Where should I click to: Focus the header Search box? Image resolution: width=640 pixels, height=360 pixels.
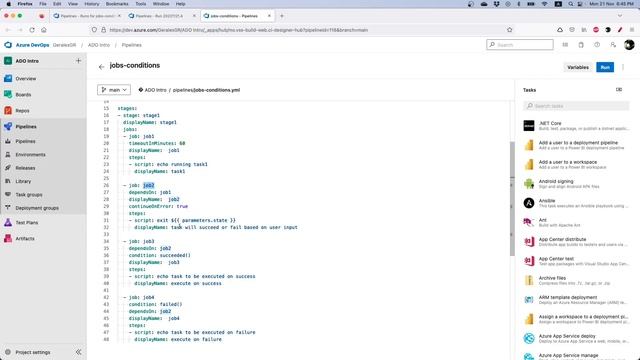520,44
